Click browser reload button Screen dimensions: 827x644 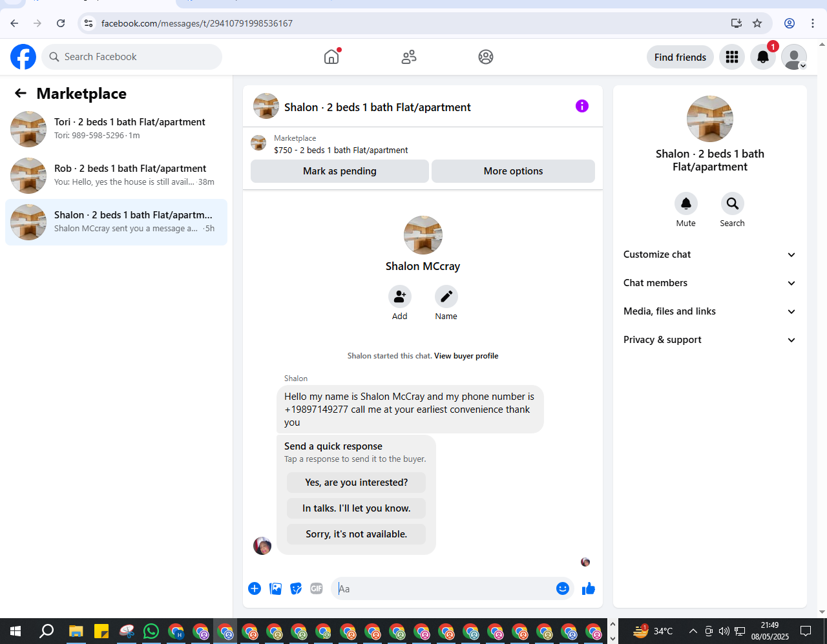[61, 23]
